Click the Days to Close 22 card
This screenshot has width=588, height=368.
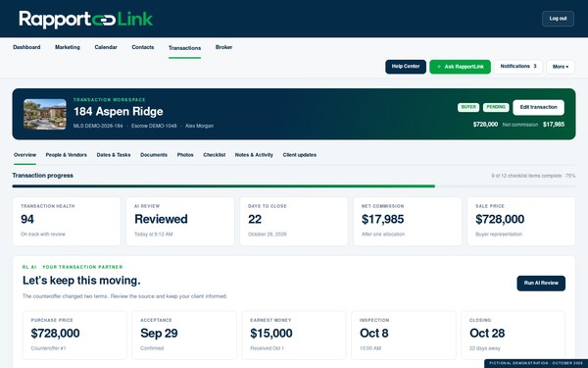coord(294,221)
